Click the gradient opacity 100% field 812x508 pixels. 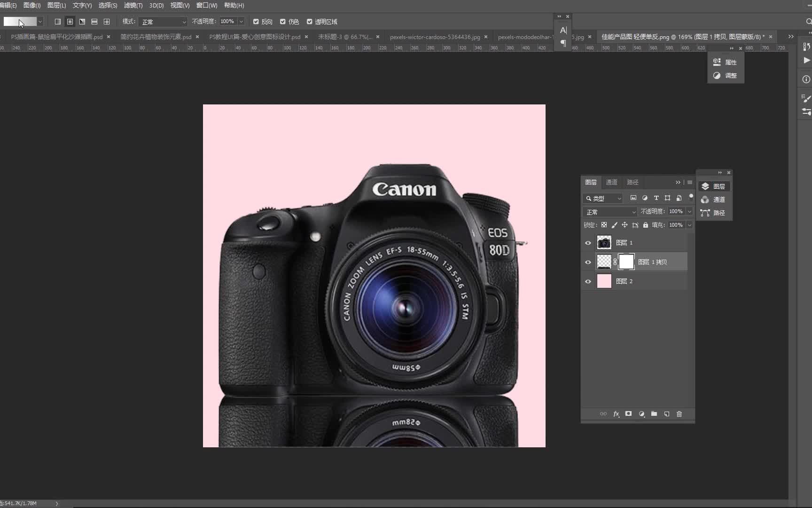[228, 22]
